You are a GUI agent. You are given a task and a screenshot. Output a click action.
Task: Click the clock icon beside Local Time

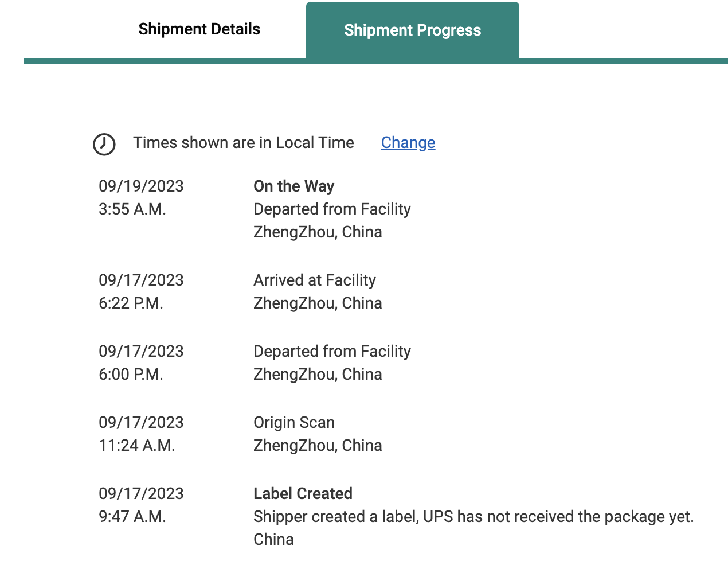tap(104, 144)
